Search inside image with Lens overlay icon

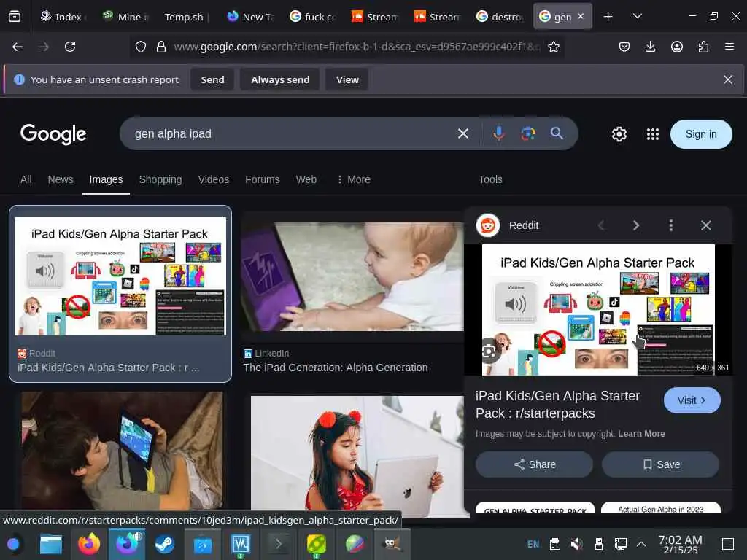point(489,351)
